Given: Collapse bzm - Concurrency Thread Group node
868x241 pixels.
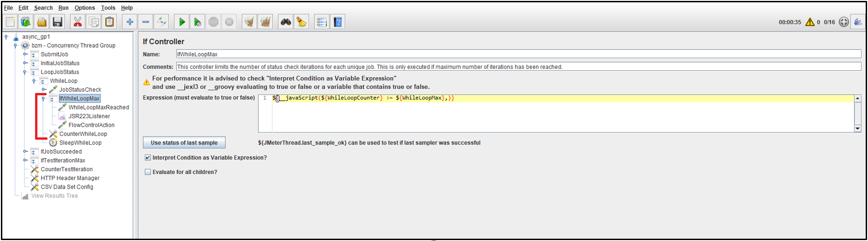Looking at the screenshot, I should (15, 45).
